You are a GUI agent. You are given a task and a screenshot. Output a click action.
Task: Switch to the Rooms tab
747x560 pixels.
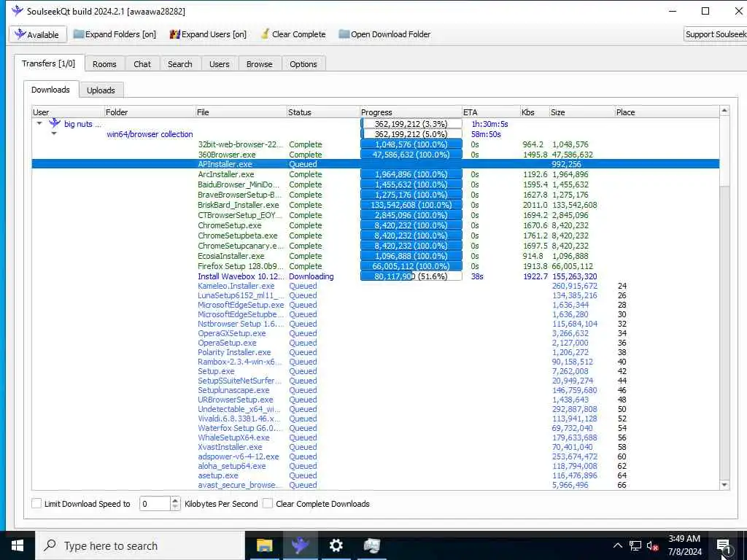pyautogui.click(x=104, y=64)
